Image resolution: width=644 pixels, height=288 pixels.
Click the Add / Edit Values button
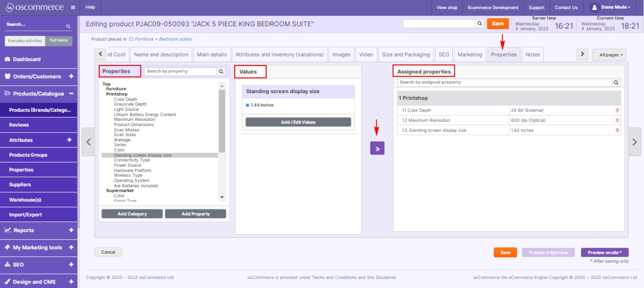pos(298,122)
